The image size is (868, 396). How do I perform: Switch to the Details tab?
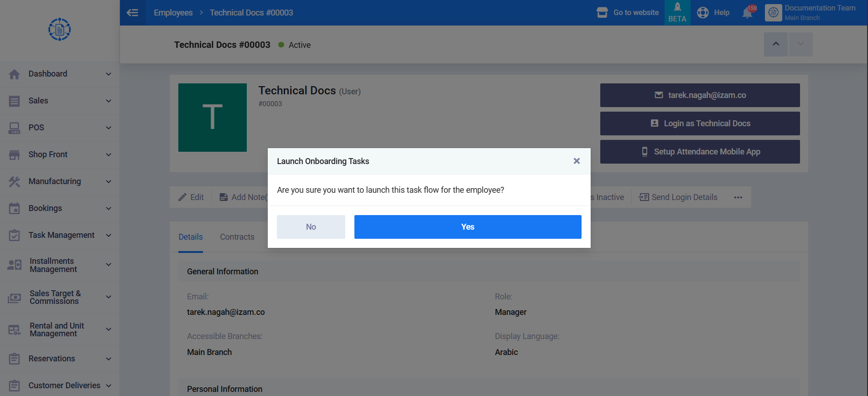pos(191,237)
